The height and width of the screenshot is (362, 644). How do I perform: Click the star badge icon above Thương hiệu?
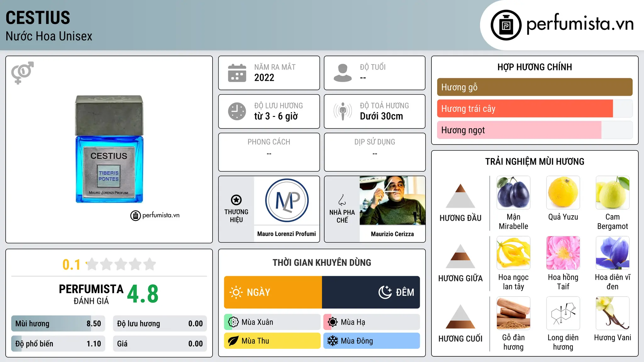pyautogui.click(x=236, y=200)
